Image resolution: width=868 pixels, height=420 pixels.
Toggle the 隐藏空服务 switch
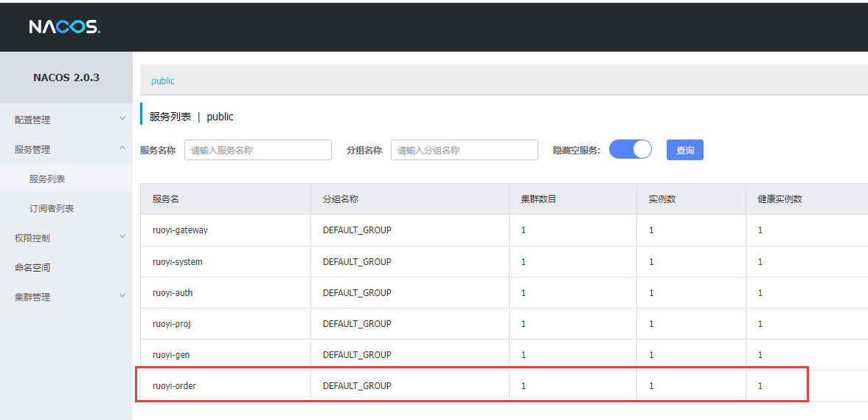pyautogui.click(x=631, y=150)
